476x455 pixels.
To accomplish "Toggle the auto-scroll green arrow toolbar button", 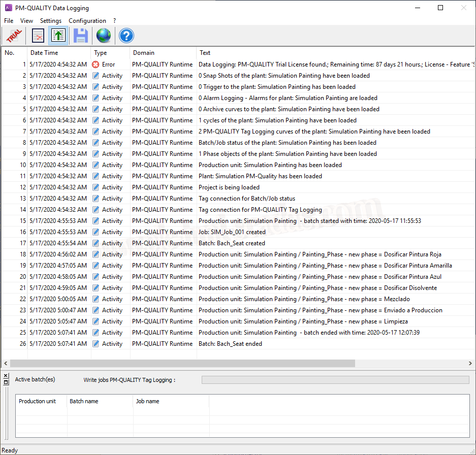I will pos(58,36).
